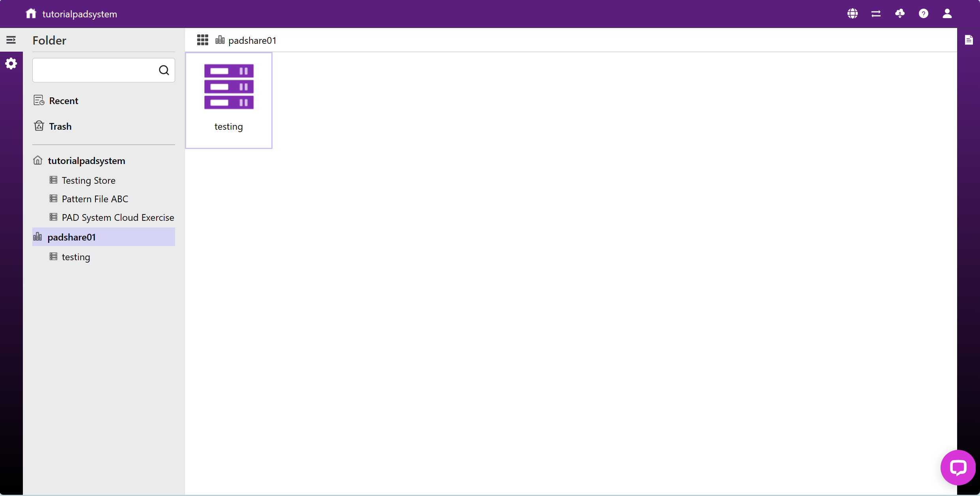Toggle the sidebar menu icon
The image size is (980, 496).
point(11,40)
